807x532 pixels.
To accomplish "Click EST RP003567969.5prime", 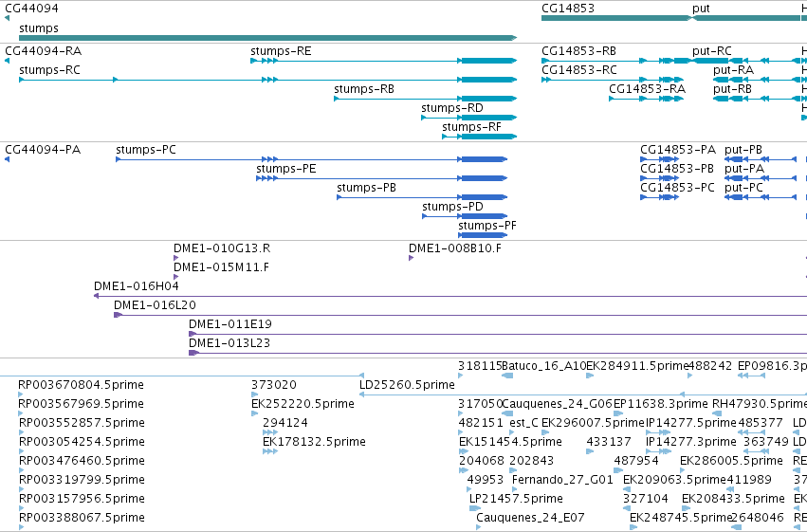I will 81,404.
